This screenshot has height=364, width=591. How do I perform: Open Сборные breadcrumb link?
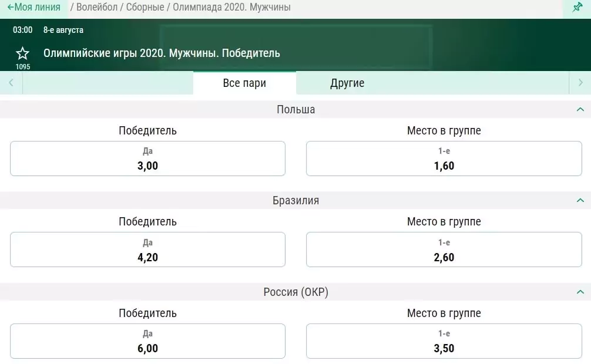[x=145, y=7]
